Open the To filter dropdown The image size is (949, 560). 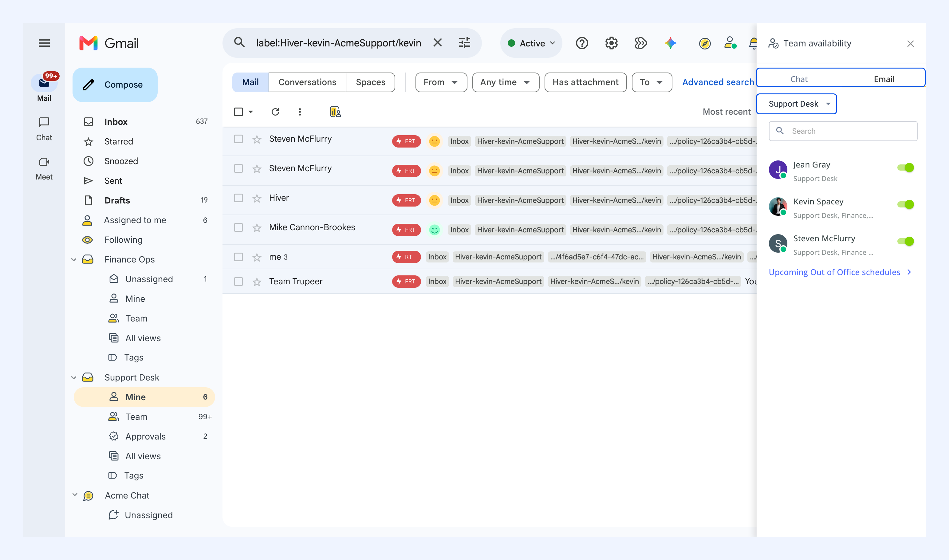point(652,82)
